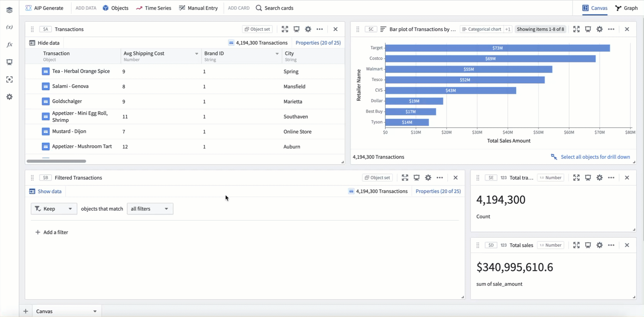Click Object set badge on Transactions card
The width and height of the screenshot is (644, 317).
257,29
